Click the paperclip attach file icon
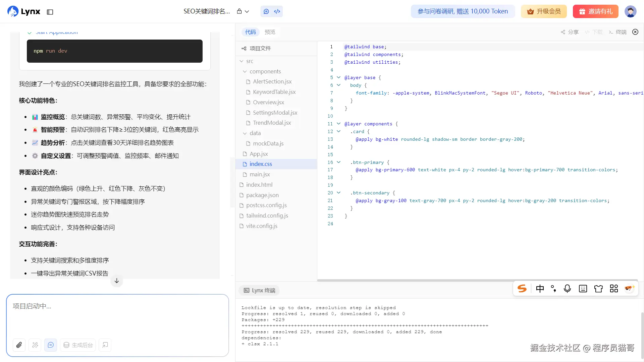Screen dimensions: 644x362 [19, 345]
